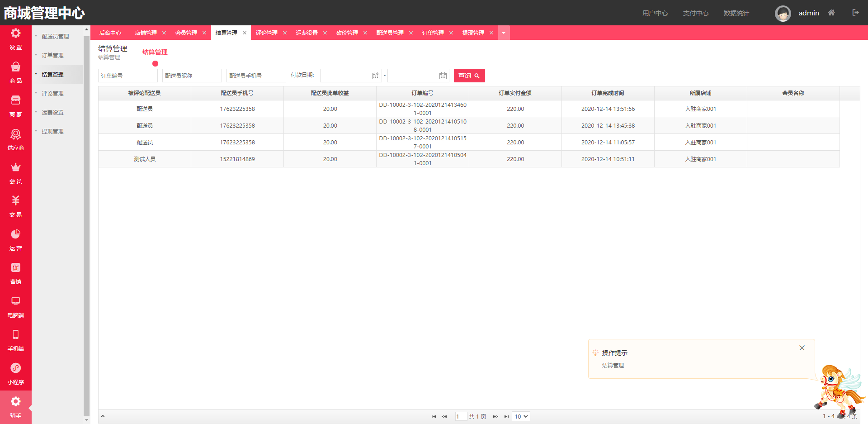Viewport: 868px width, 424px height.
Task: Open 评论管理 in the side menu
Action: 52,94
